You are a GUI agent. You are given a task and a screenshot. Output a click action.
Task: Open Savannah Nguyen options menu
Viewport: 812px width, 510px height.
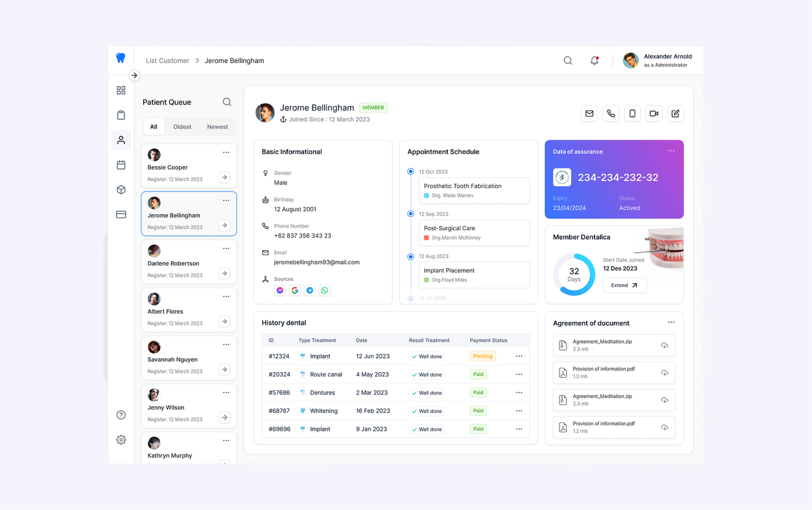point(226,345)
